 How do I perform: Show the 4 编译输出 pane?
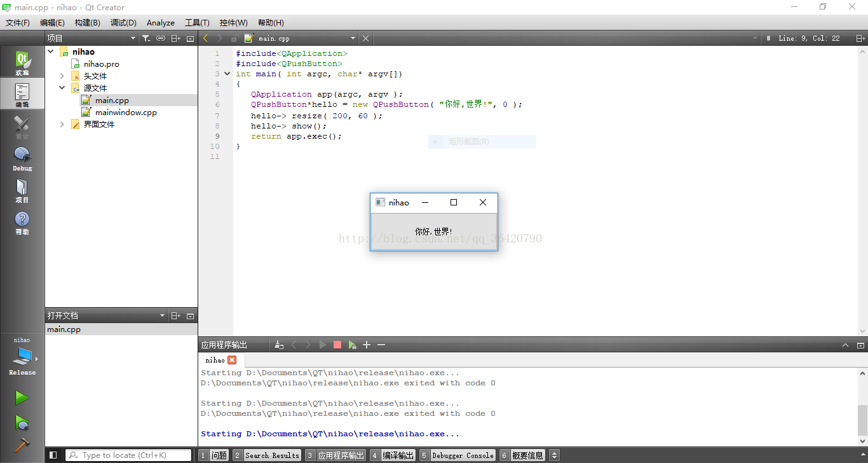pyautogui.click(x=393, y=455)
